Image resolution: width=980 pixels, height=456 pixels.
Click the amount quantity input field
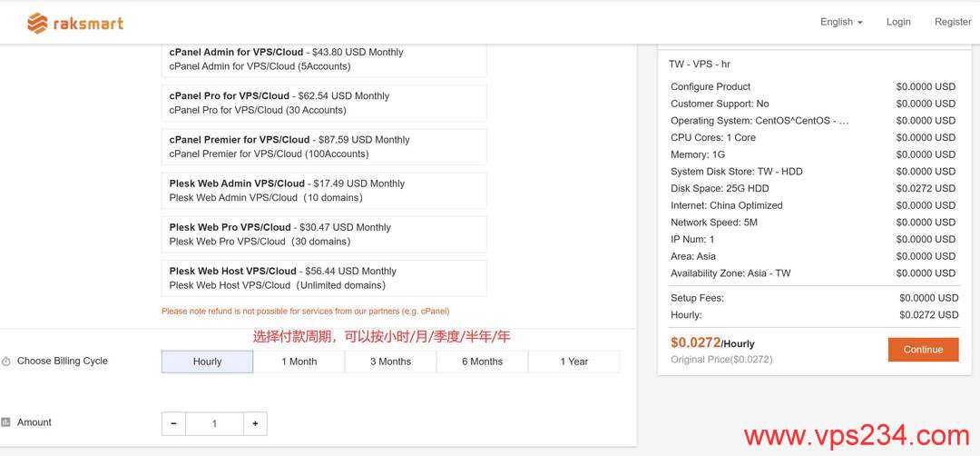tap(214, 423)
